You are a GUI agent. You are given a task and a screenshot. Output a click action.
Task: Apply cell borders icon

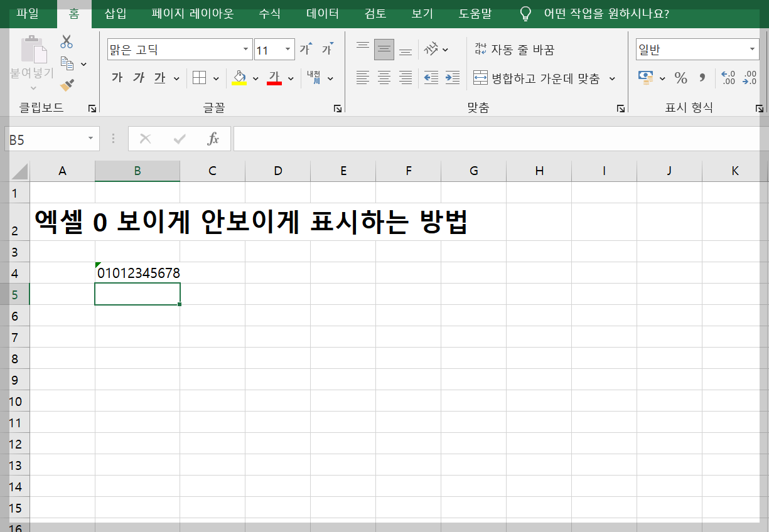pyautogui.click(x=200, y=78)
